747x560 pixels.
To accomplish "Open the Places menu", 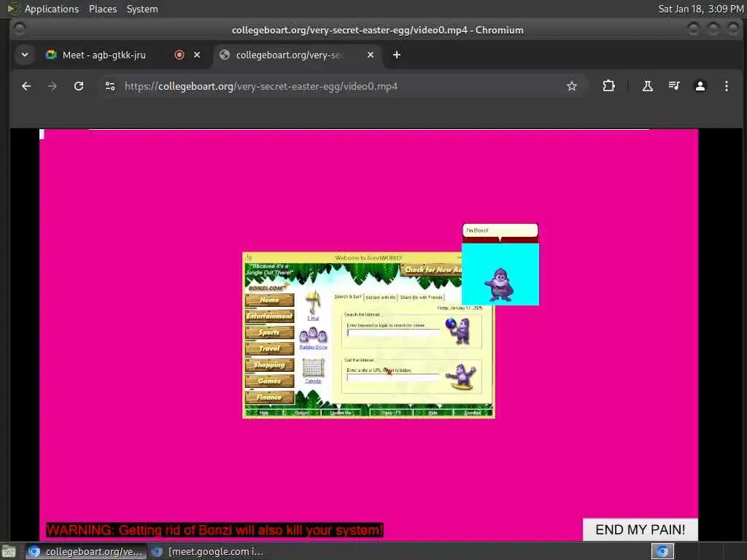I will (102, 9).
